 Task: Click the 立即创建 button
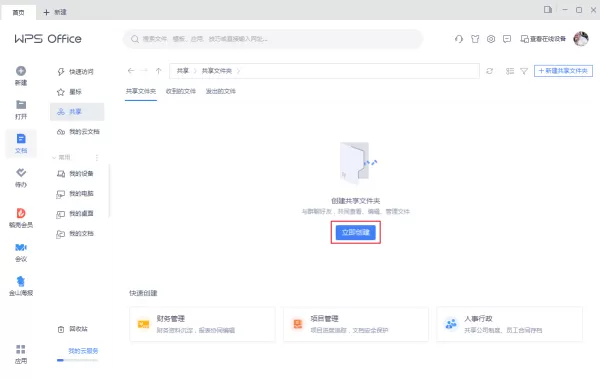tap(355, 232)
